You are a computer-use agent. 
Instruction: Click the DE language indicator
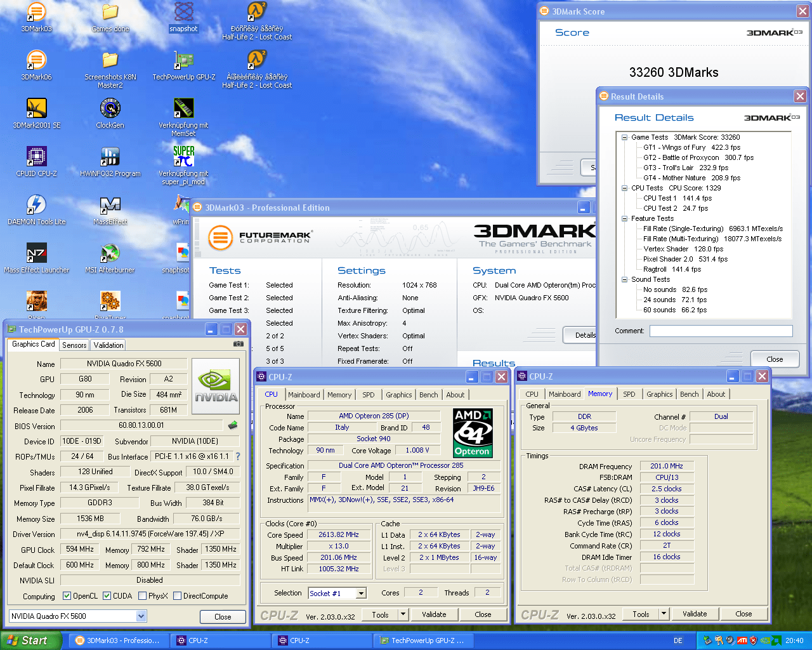(x=678, y=640)
